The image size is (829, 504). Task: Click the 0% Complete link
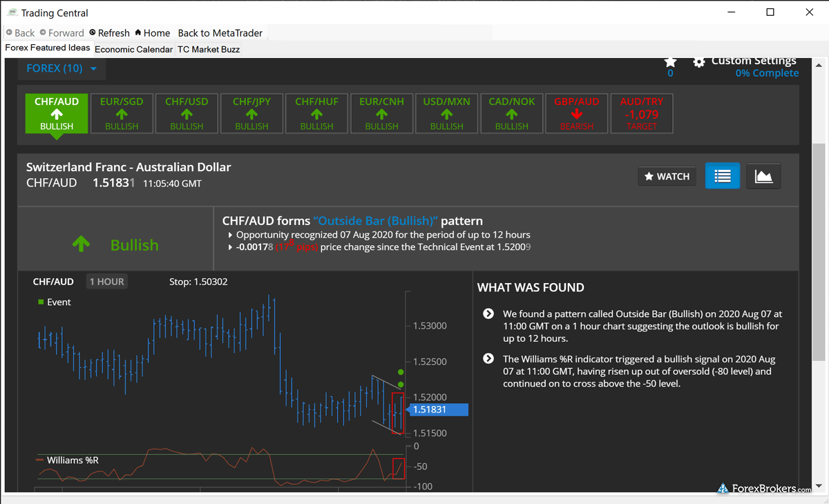click(x=767, y=73)
